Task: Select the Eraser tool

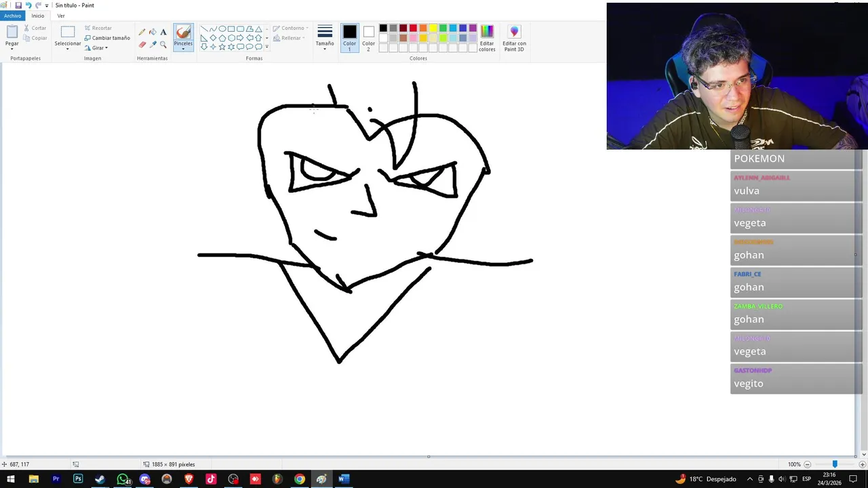Action: (x=142, y=45)
